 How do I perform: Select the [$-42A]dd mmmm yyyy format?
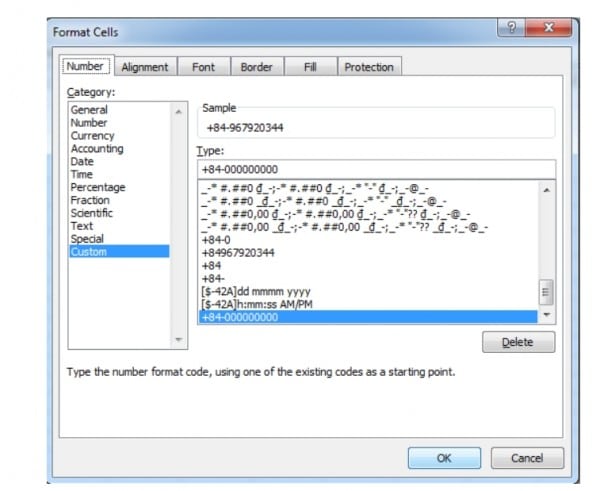click(368, 292)
